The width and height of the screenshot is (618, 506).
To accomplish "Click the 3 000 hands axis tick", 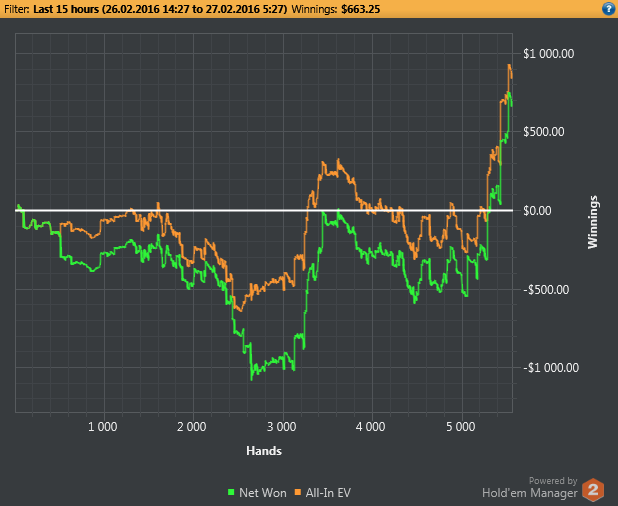I will tap(281, 426).
